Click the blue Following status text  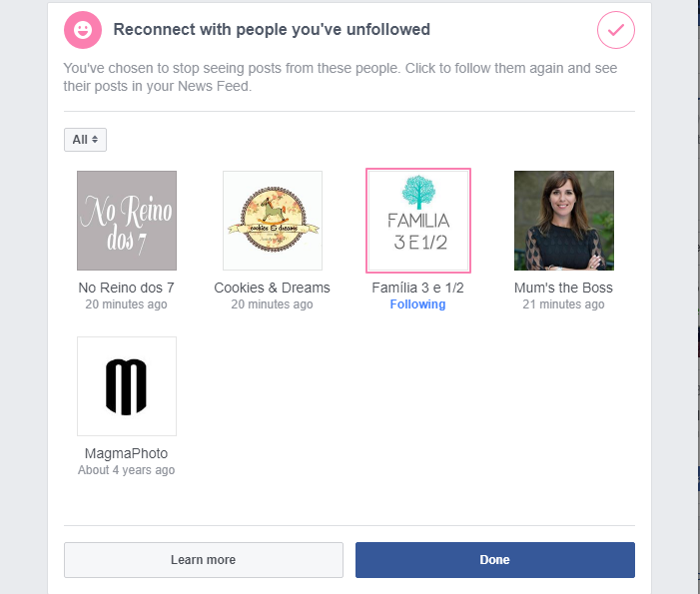point(418,304)
